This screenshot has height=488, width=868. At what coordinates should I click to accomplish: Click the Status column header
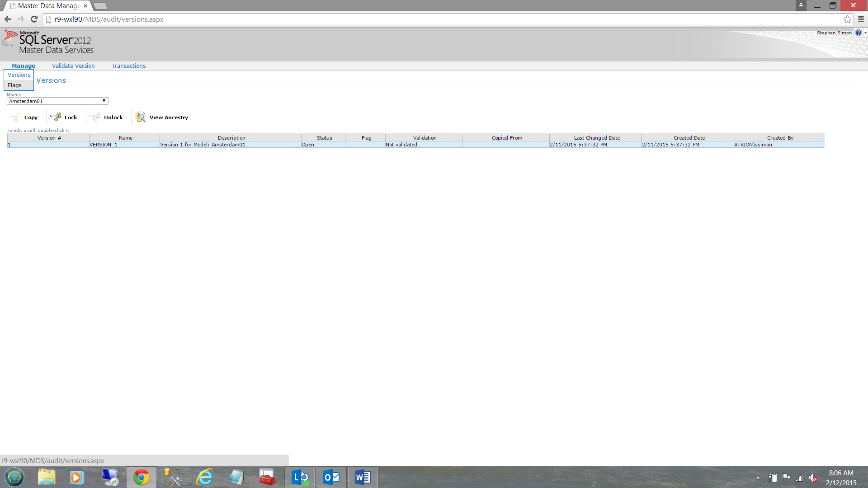pyautogui.click(x=324, y=138)
